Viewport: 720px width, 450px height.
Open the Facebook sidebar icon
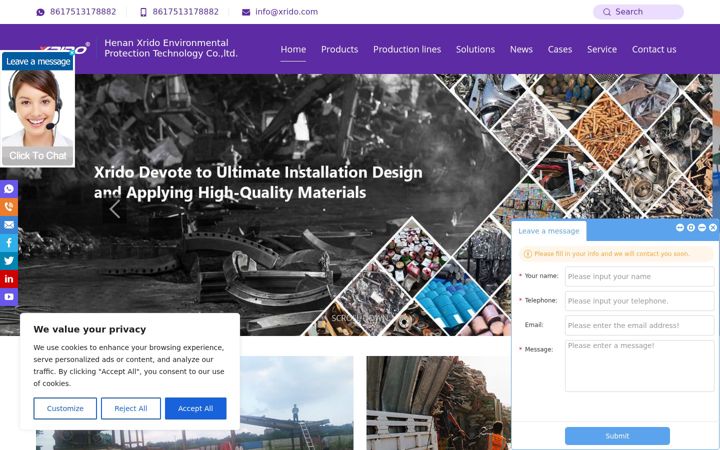[9, 242]
